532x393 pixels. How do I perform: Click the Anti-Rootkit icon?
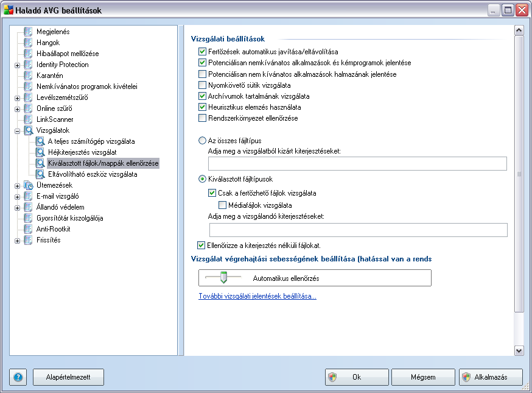tap(28, 229)
